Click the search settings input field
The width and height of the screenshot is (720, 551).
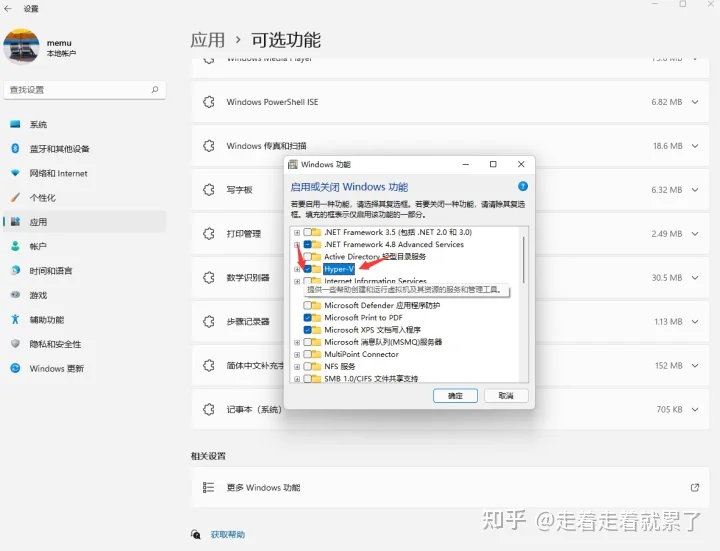pyautogui.click(x=84, y=90)
